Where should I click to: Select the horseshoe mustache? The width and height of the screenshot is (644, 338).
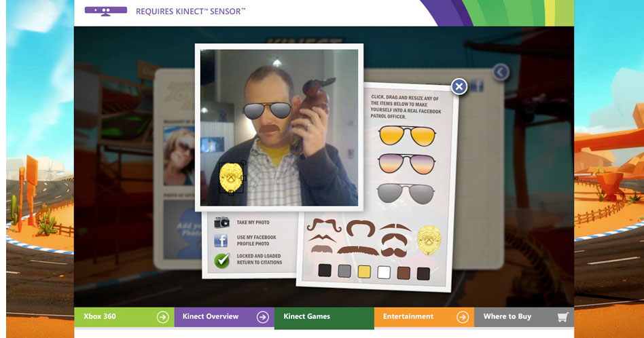tap(361, 228)
